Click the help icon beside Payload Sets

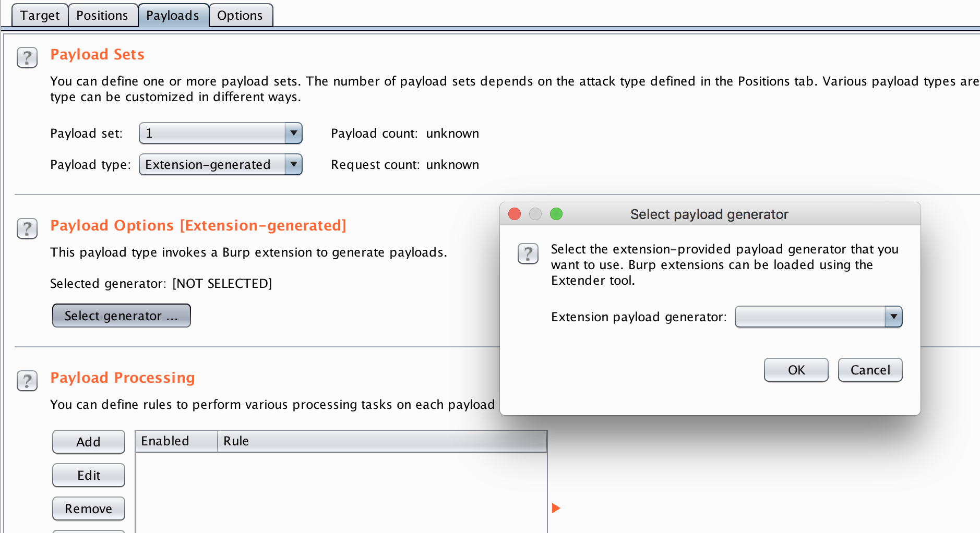pyautogui.click(x=27, y=57)
